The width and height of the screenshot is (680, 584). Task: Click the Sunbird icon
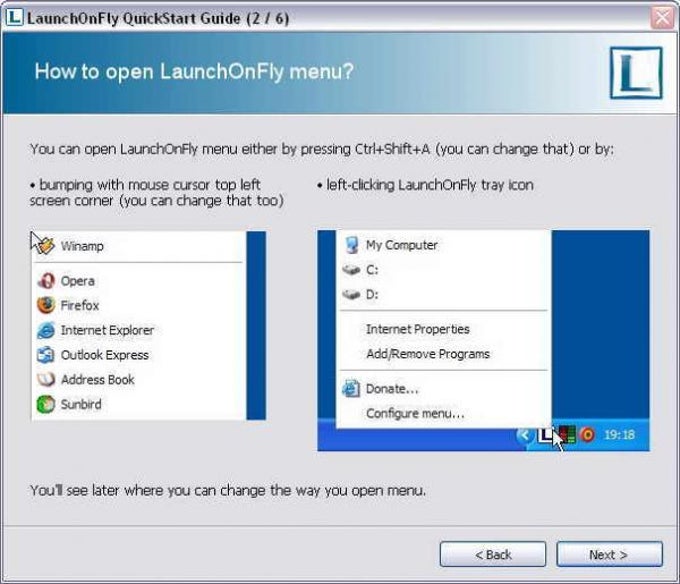(46, 404)
